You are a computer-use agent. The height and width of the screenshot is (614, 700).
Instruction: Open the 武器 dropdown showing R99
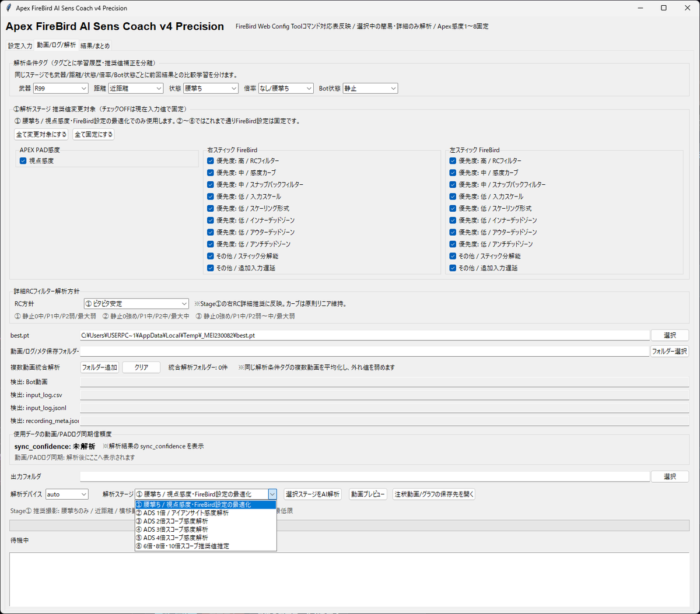(60, 88)
